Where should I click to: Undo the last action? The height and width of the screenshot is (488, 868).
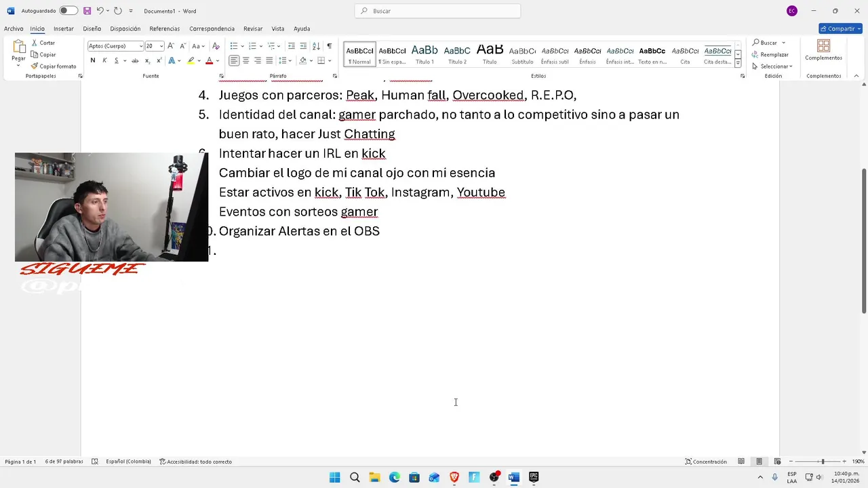(x=100, y=11)
